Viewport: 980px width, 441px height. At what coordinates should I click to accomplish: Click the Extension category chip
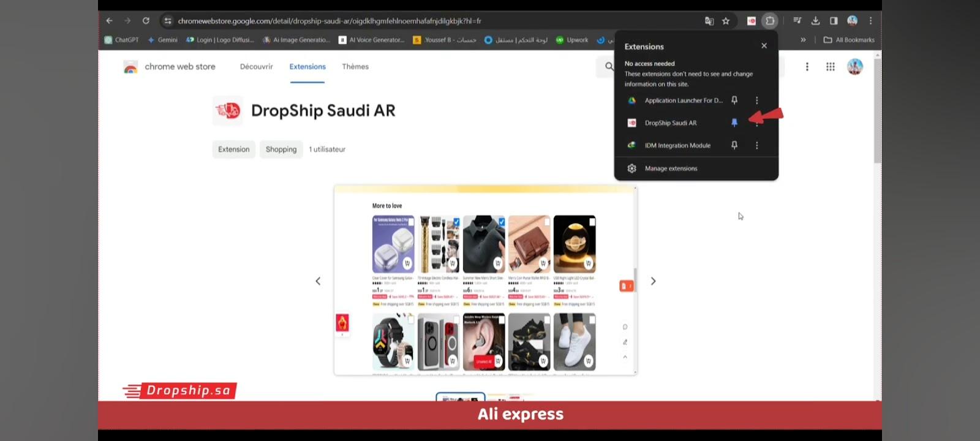pos(234,149)
